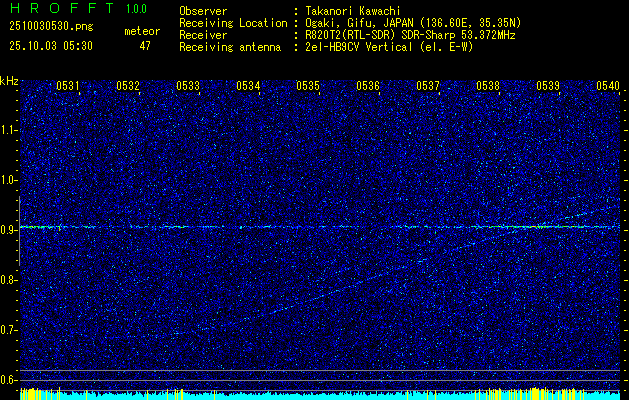Image resolution: width=629 pixels, height=400 pixels.
Task: Click the kHz axis unit label
Action: 9,81
